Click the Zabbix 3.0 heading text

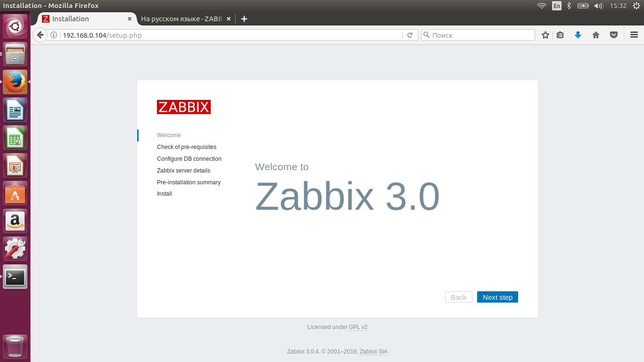[x=347, y=197]
